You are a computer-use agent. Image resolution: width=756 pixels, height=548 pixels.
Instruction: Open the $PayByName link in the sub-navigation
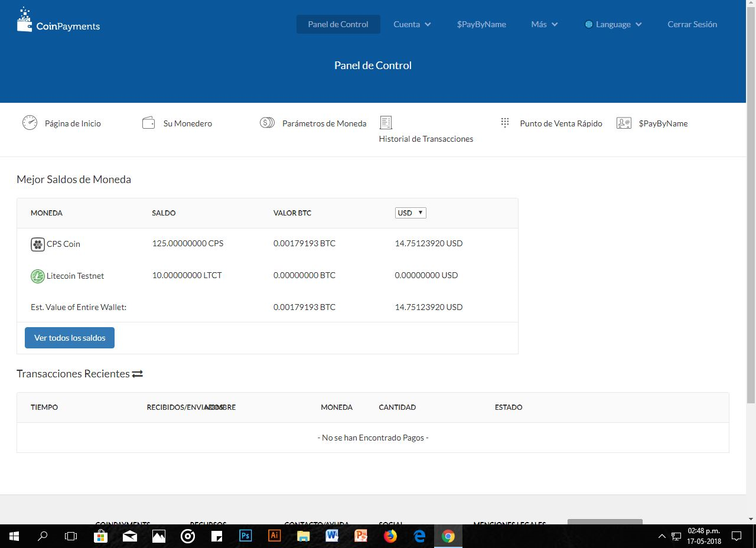[663, 123]
